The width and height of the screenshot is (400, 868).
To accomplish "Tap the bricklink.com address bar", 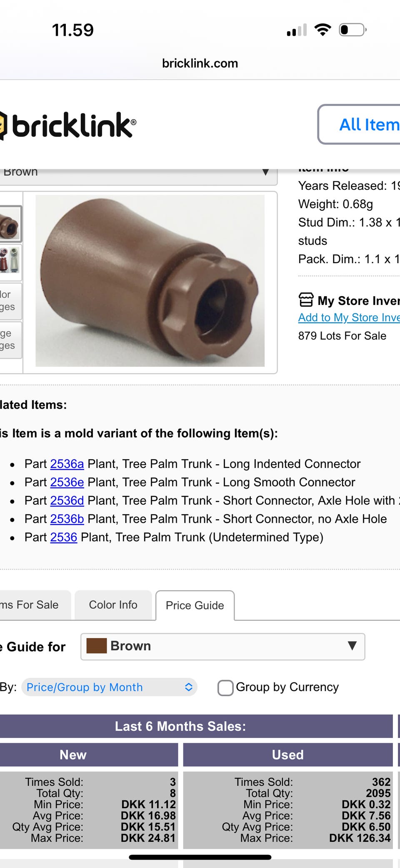I will point(200,63).
